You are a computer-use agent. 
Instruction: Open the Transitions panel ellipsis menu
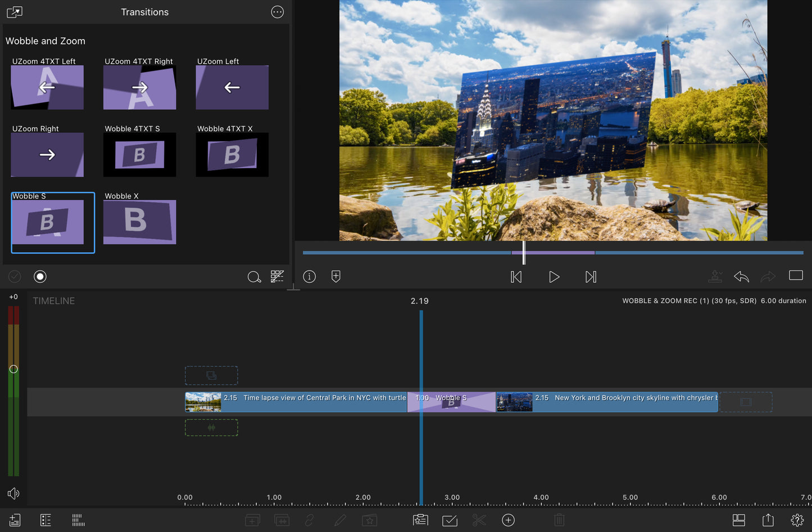277,12
